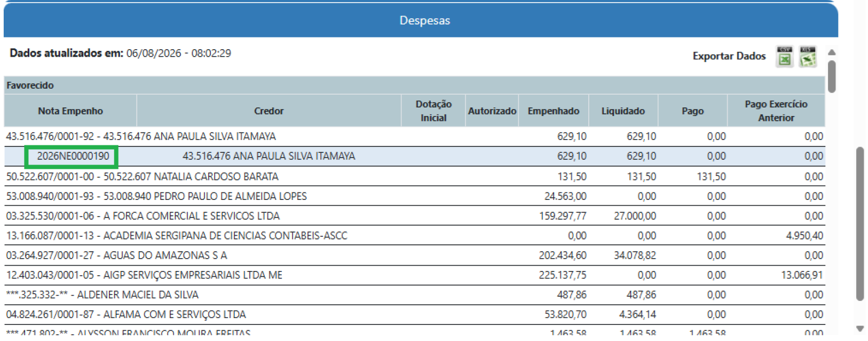Sort by Liquidado column header

pos(623,111)
